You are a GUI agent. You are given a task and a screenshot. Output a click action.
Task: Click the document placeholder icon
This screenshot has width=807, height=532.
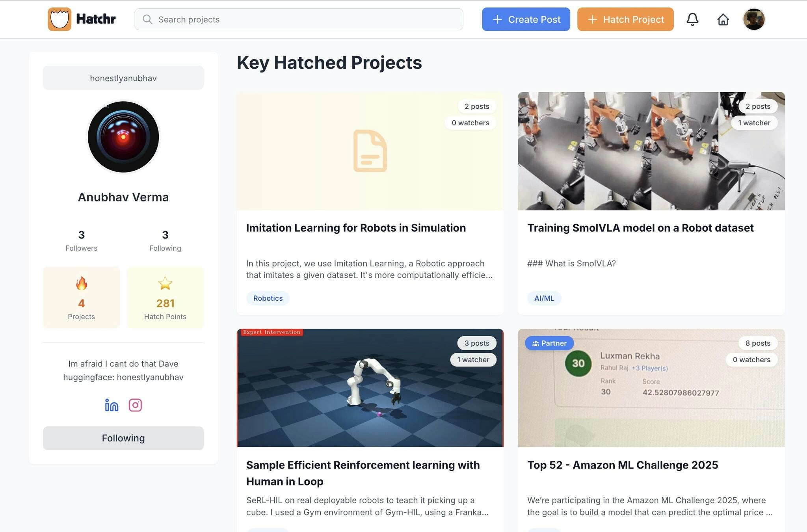click(370, 151)
